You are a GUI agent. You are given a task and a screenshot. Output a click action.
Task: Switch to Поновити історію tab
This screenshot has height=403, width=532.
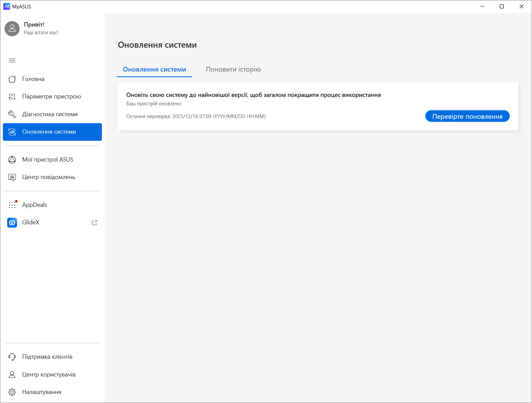[233, 70]
